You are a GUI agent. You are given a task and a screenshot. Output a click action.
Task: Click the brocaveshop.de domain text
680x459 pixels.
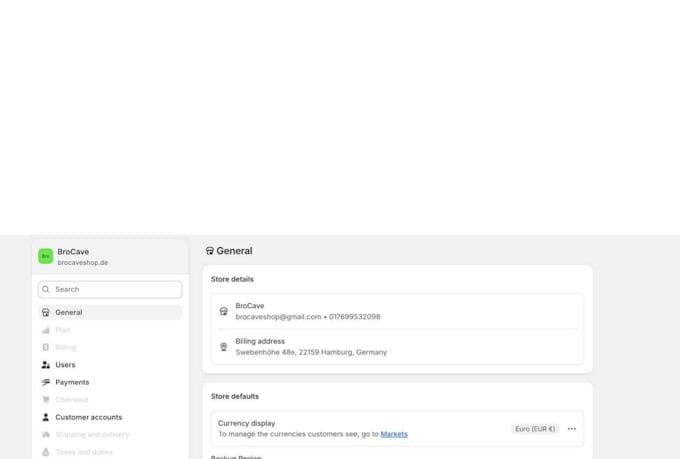[x=83, y=262]
